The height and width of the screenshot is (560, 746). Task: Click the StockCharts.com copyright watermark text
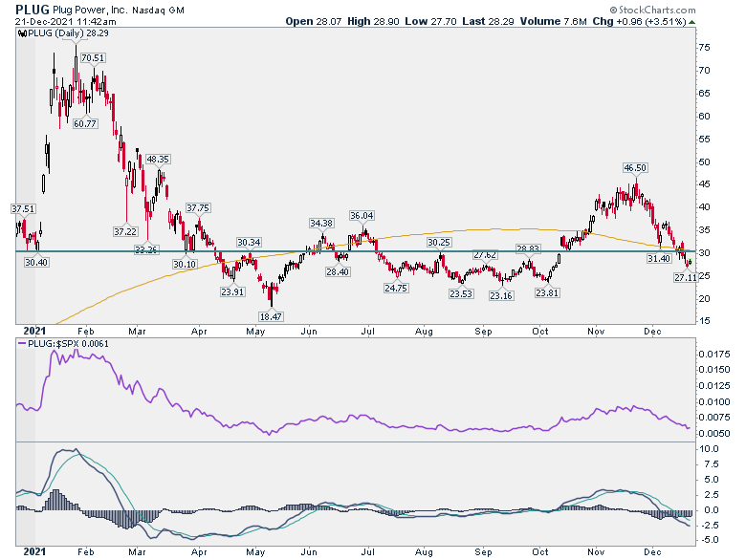click(652, 10)
